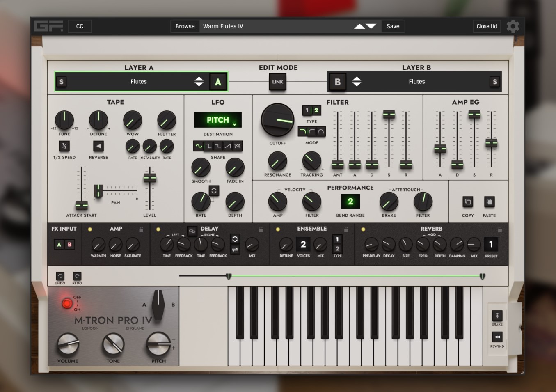Click the Brake icon beside keyboard
Image resolution: width=556 pixels, height=392 pixels.
[497, 316]
